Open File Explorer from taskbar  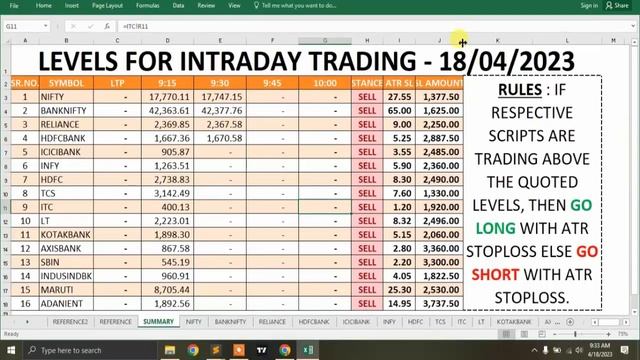[x=170, y=350]
